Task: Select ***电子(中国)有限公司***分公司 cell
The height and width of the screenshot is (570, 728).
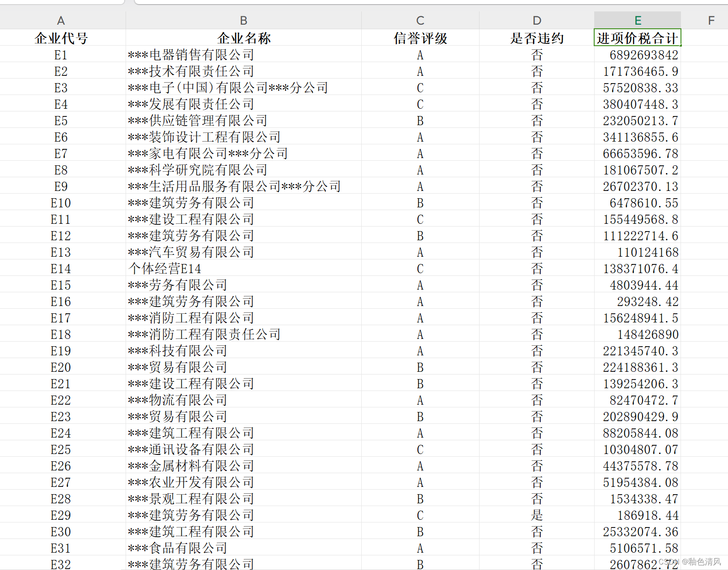Action: click(x=243, y=88)
